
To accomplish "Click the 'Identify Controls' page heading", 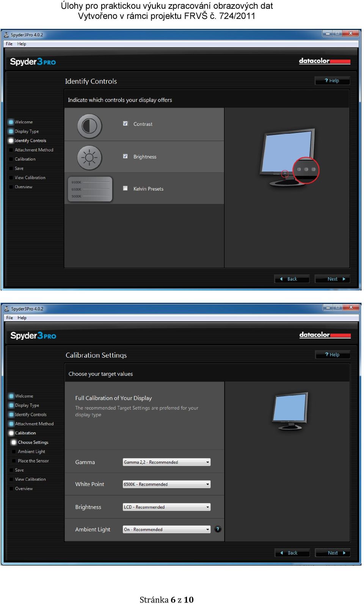I will coord(91,81).
